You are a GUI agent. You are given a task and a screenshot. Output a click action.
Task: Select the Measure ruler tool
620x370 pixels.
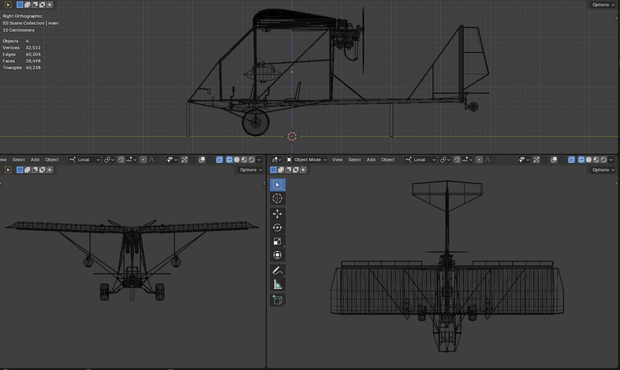point(277,285)
